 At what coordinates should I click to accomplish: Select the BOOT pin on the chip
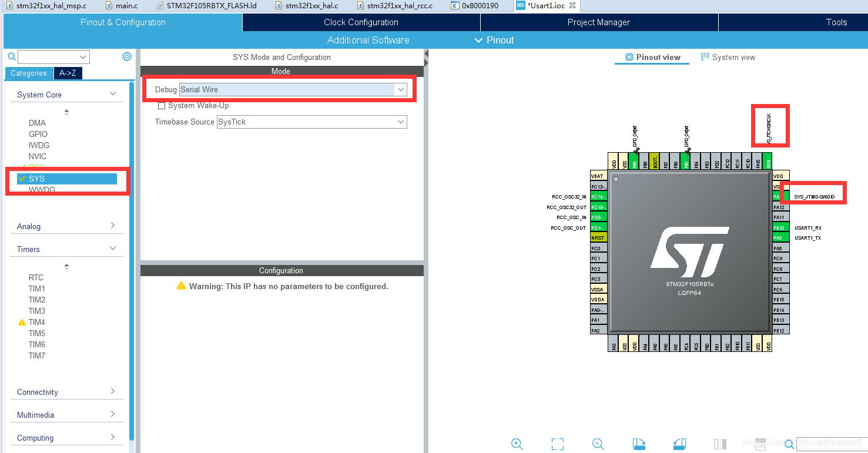click(655, 162)
